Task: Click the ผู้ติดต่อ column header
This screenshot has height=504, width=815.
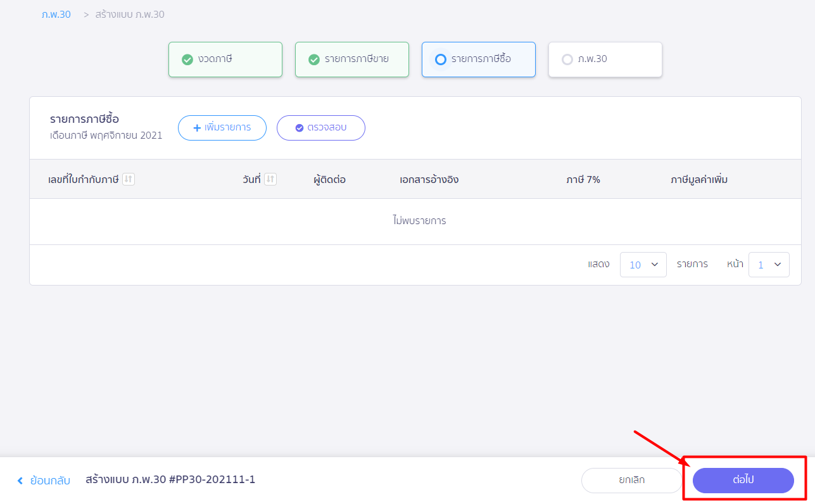Action: pos(329,180)
